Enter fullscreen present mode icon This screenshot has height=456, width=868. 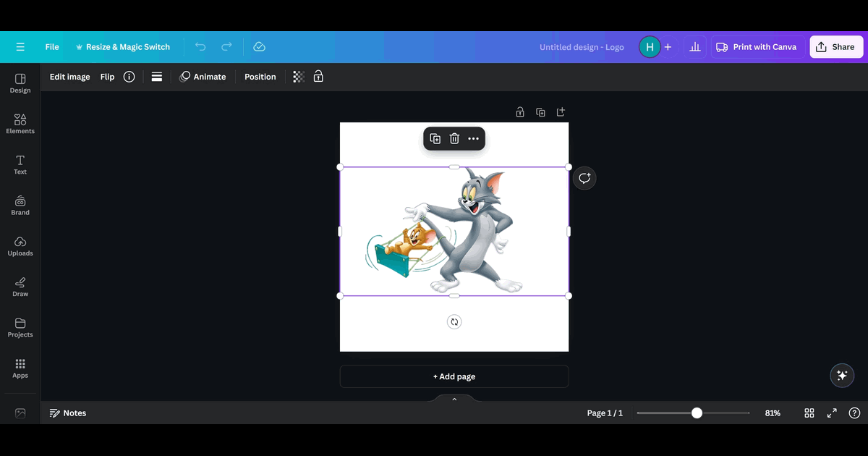pos(832,413)
